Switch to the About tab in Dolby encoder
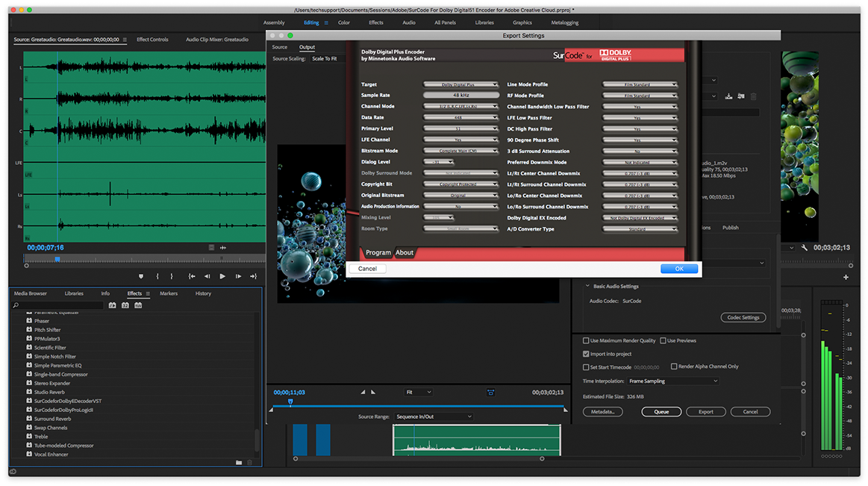This screenshot has width=868, height=486. coord(405,252)
